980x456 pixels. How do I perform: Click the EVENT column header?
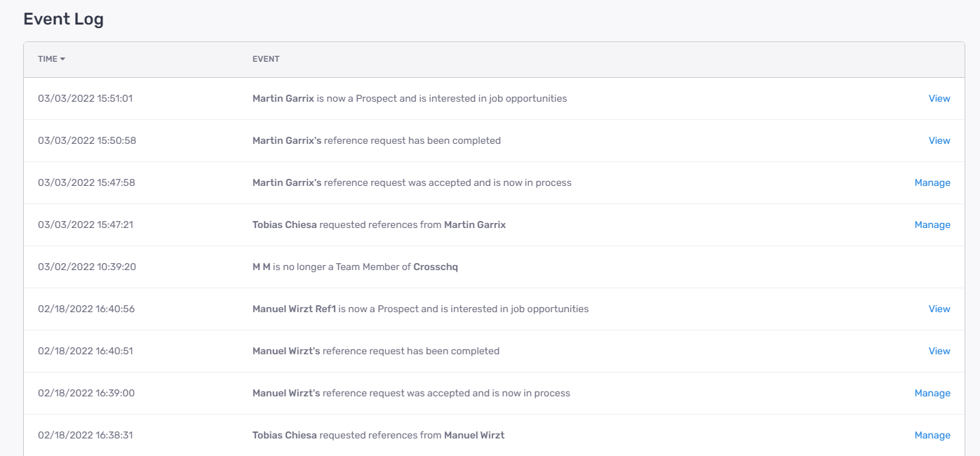[266, 59]
